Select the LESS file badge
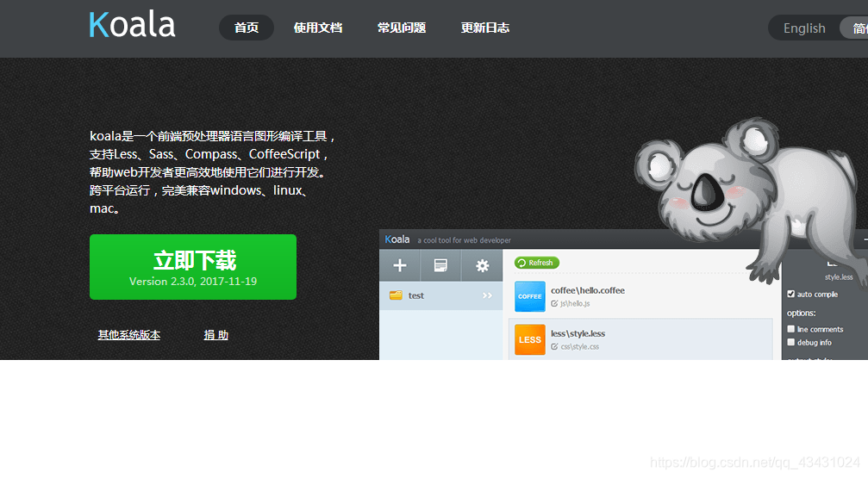 (530, 339)
